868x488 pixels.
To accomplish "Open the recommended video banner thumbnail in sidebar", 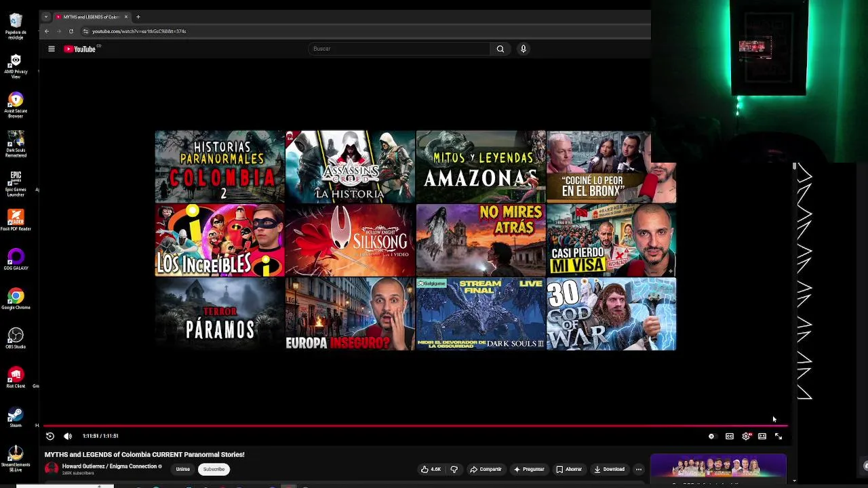I will pyautogui.click(x=718, y=467).
